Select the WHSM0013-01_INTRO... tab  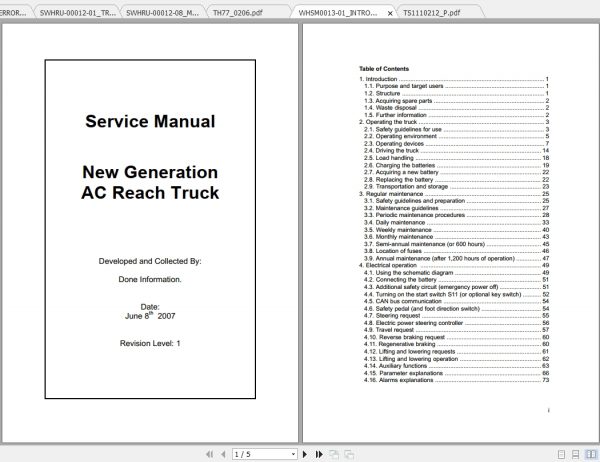[x=338, y=13]
